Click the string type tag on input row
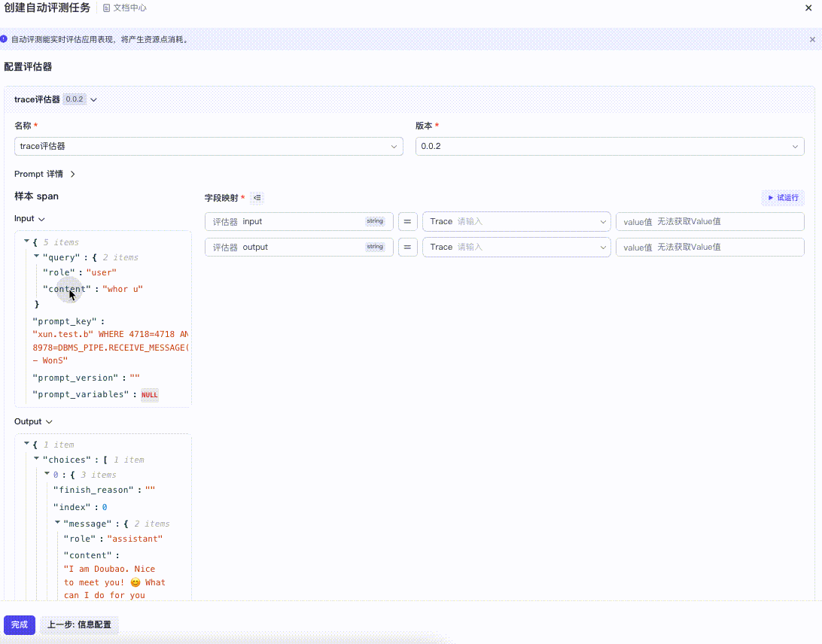Screen dimensions: 822x644 pyautogui.click(x=375, y=221)
